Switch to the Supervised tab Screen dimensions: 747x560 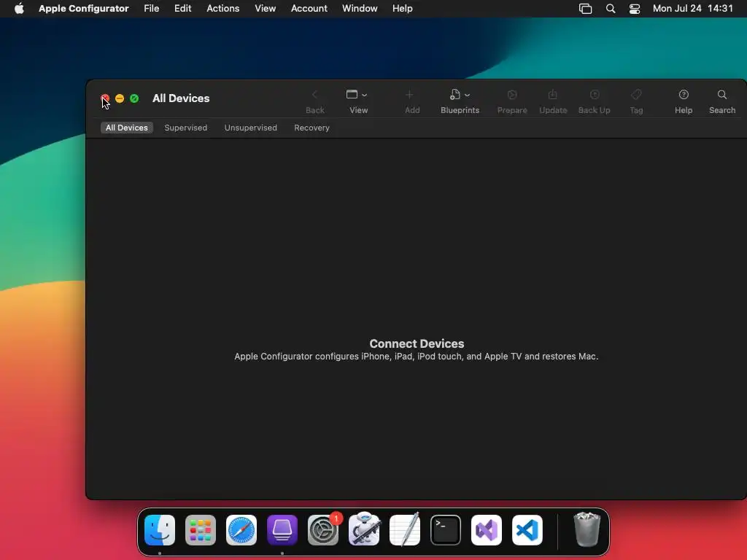pyautogui.click(x=186, y=128)
